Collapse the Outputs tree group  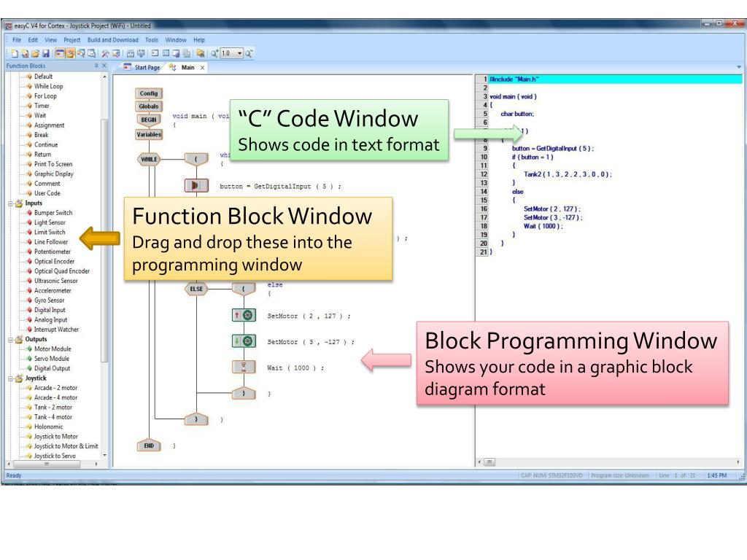coord(10,340)
